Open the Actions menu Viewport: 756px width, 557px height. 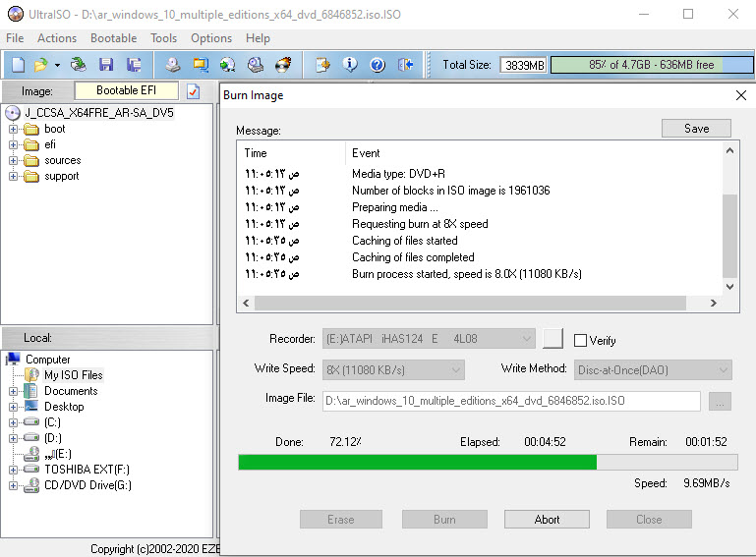click(57, 38)
